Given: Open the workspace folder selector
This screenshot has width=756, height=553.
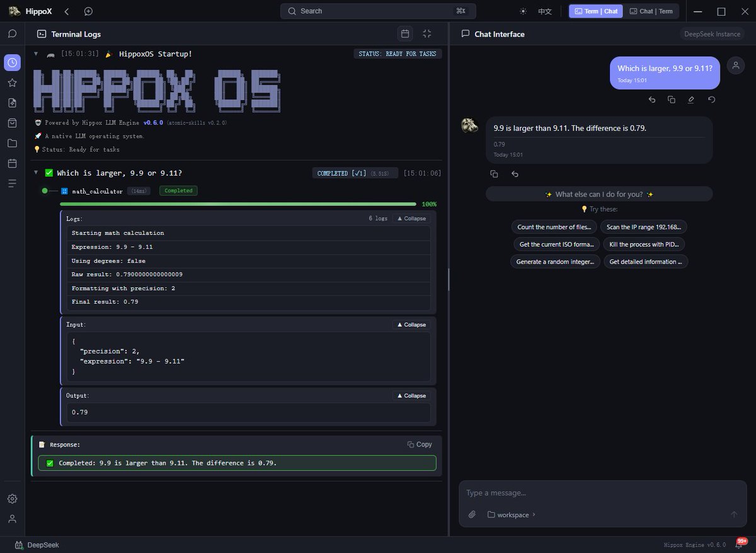Looking at the screenshot, I should 511,515.
